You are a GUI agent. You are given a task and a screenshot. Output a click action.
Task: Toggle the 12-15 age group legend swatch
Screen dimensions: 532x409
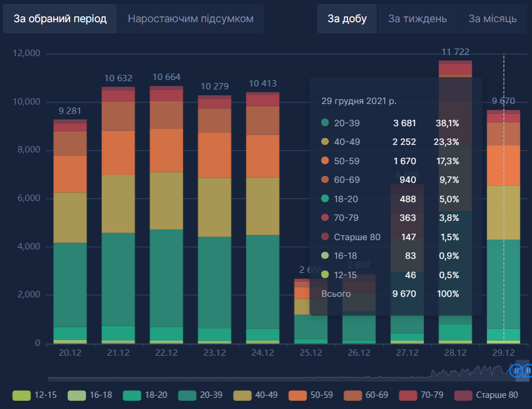pyautogui.click(x=21, y=395)
